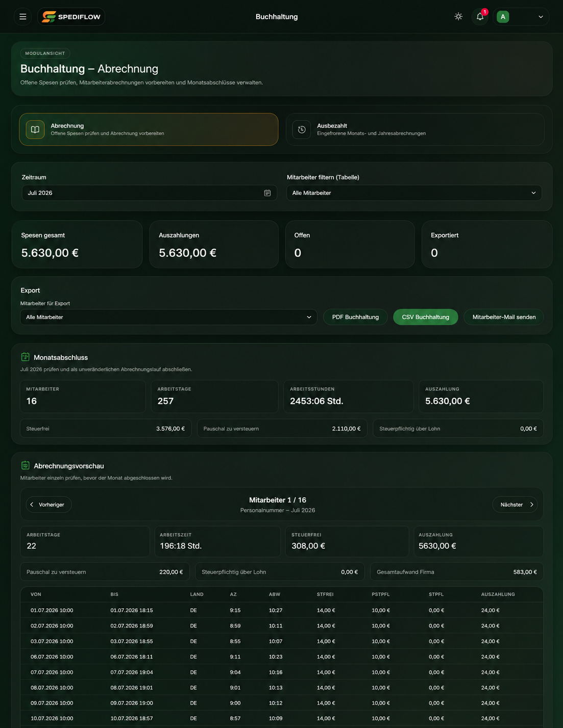Click Arbeitszeit value 196:18 Std.

point(181,546)
